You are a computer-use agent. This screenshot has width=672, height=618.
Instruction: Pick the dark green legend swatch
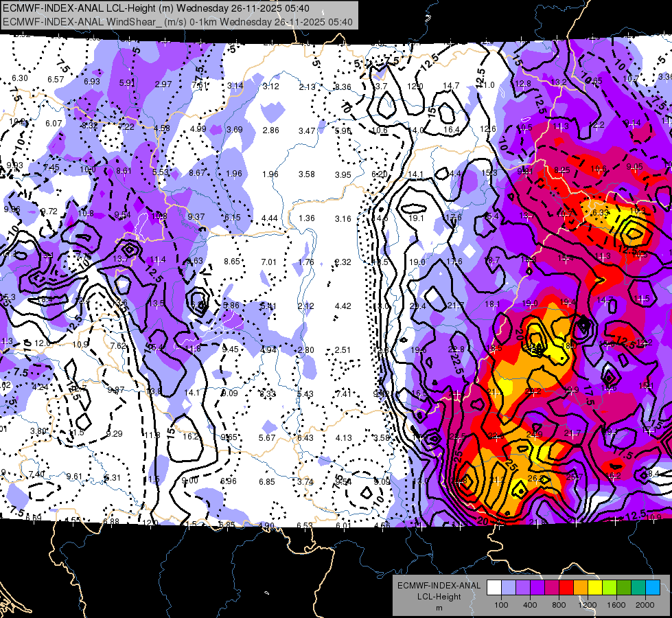tap(624, 588)
